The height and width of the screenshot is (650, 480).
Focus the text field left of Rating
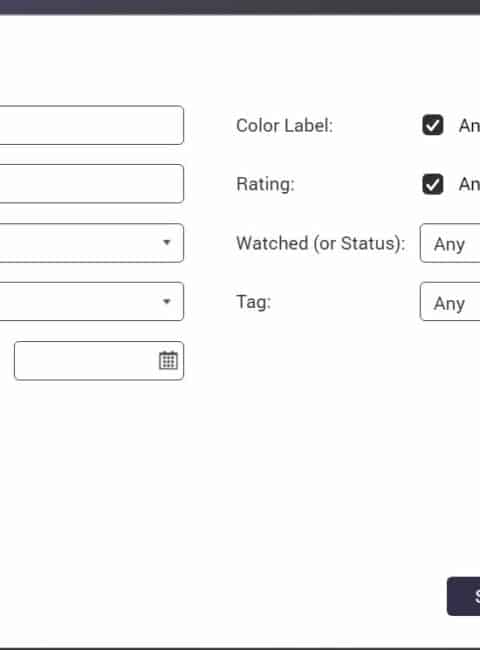tap(92, 184)
